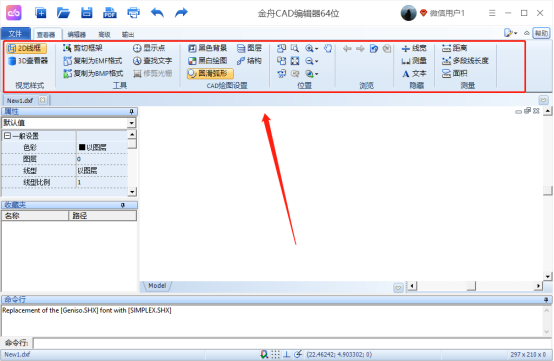This screenshot has width=554, height=361.
Task: Click the 色彩 black color swatch
Action: [82, 147]
